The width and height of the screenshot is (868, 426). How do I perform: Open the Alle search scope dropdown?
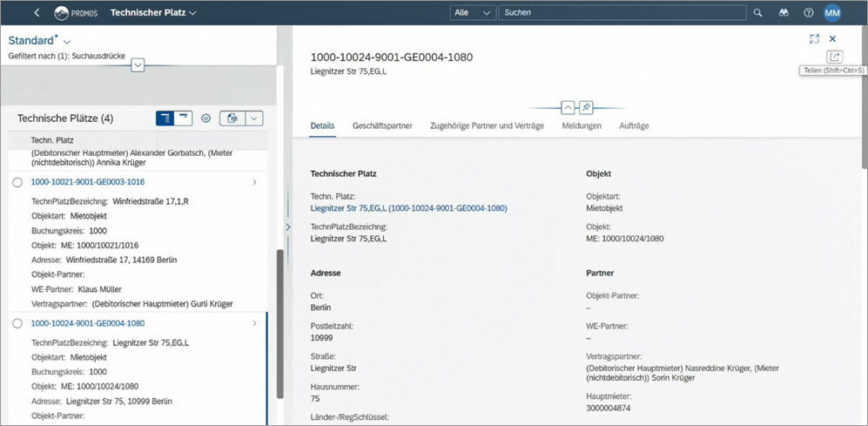click(474, 13)
